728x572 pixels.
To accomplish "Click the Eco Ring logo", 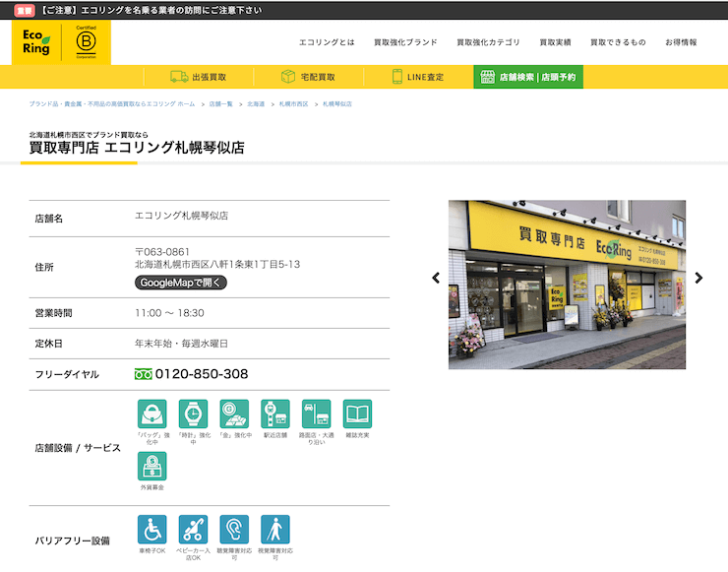I will coord(36,41).
